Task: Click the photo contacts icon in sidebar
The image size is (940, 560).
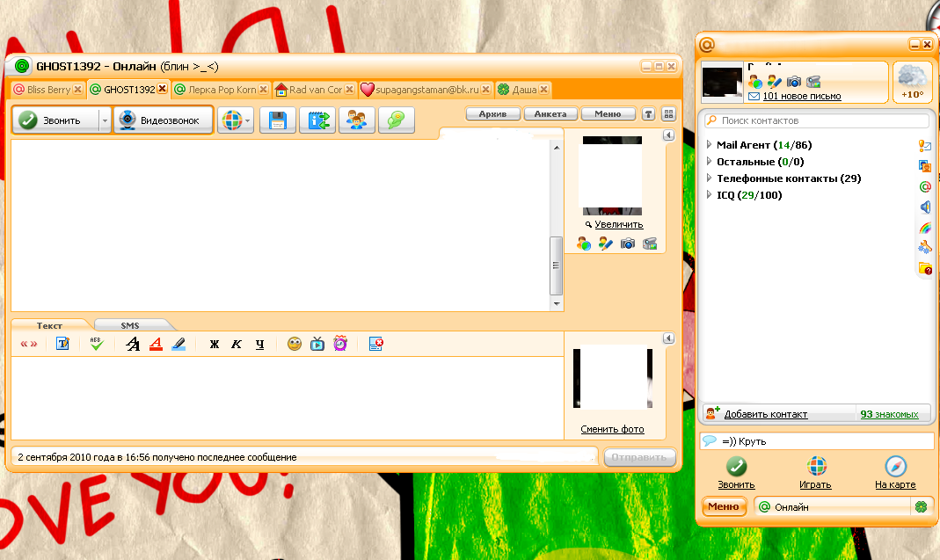Action: [x=925, y=165]
